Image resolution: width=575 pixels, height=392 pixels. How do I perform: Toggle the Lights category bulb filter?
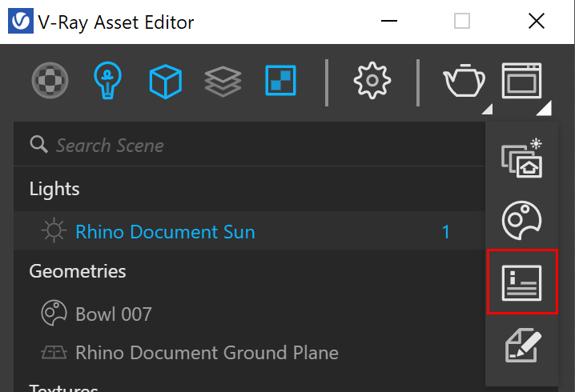tap(107, 80)
